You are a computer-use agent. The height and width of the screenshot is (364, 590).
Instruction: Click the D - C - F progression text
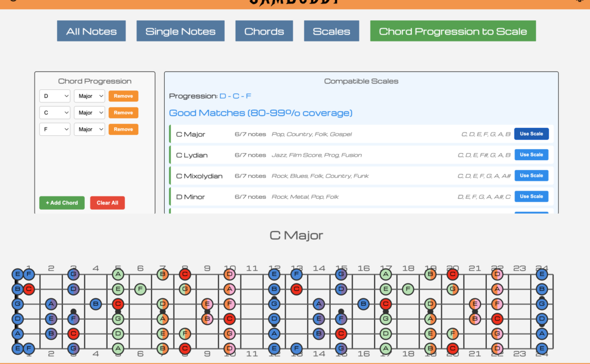click(x=236, y=96)
